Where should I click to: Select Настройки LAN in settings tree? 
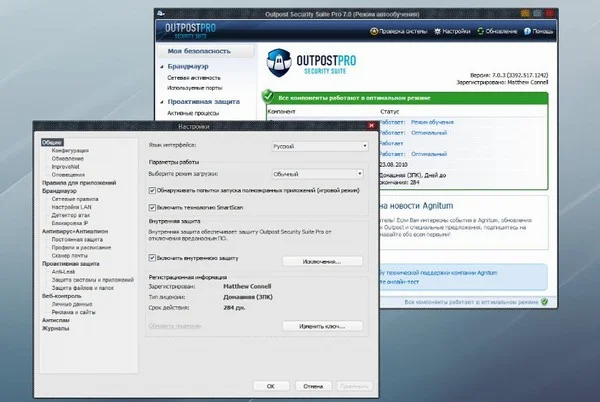[x=71, y=207]
